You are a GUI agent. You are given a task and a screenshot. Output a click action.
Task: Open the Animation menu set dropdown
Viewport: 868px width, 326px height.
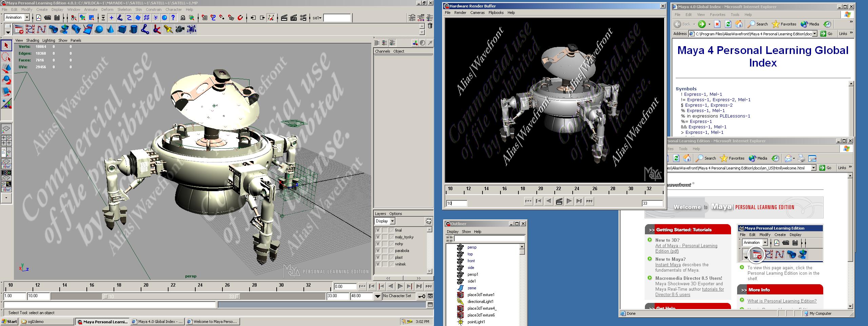pos(27,17)
